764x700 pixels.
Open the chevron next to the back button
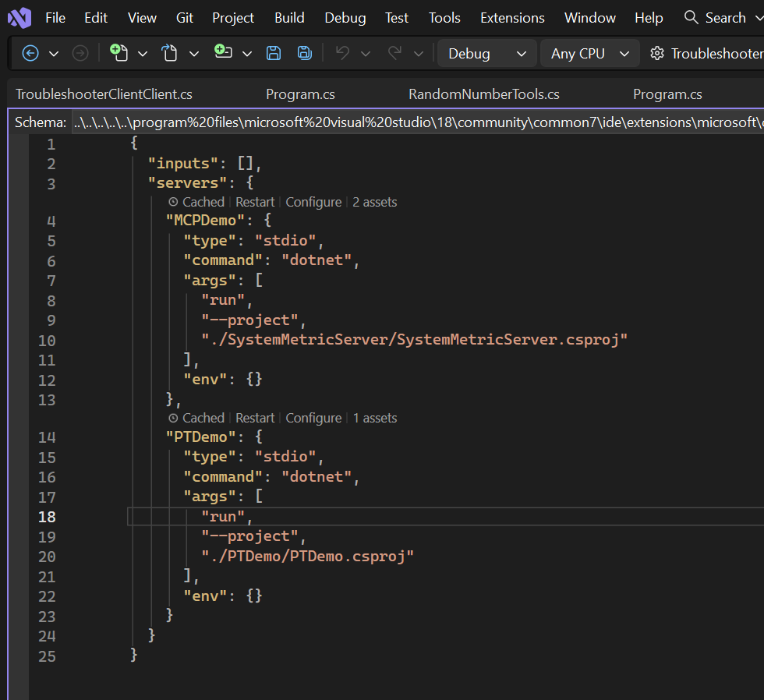click(x=53, y=54)
